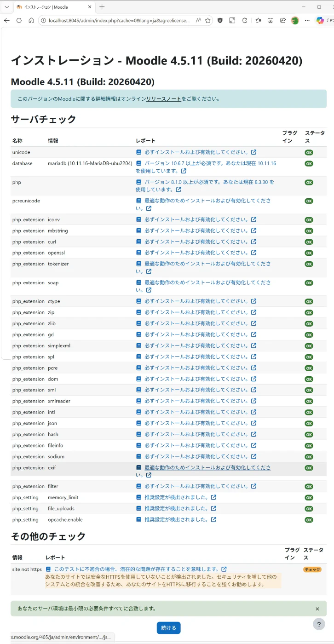Viewport: 334px width, 644px height.
Task: Open the リリースノート link
Action: pos(164,99)
